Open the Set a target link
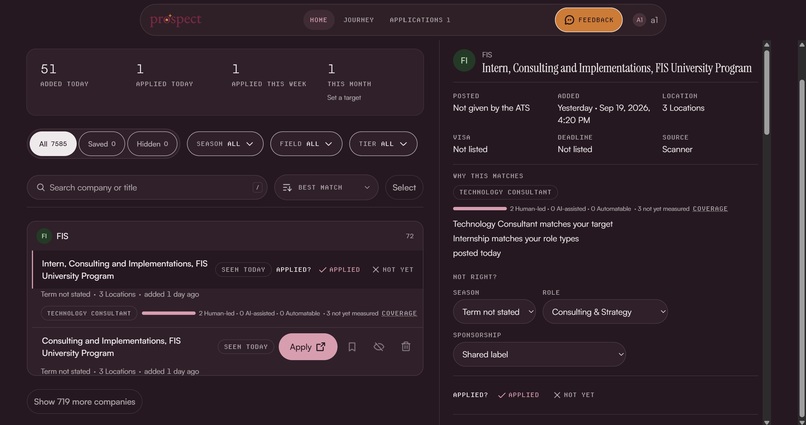 click(344, 98)
